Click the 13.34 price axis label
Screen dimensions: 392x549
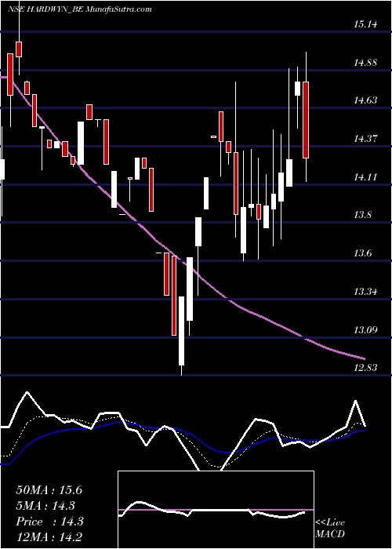pos(365,292)
